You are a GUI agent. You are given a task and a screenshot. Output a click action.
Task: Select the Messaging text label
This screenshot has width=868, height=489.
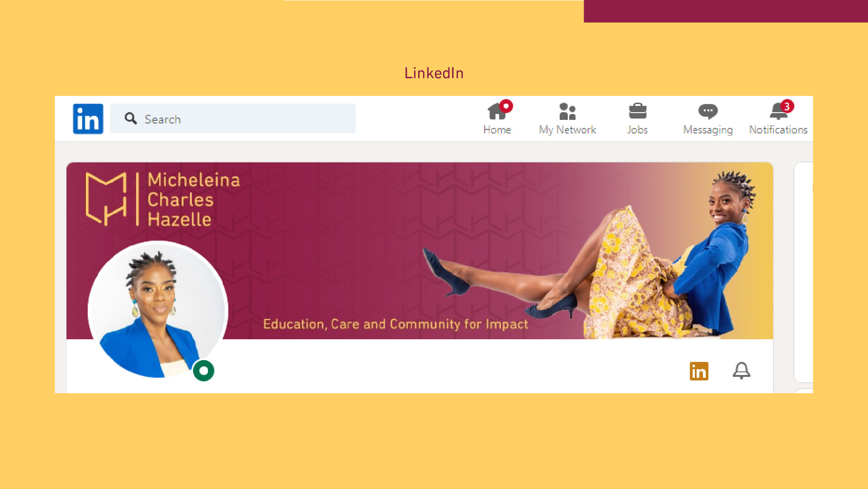pos(708,130)
